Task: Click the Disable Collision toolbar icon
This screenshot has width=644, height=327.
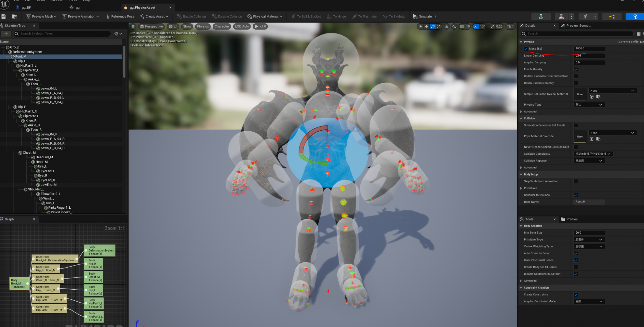Action: [227, 16]
